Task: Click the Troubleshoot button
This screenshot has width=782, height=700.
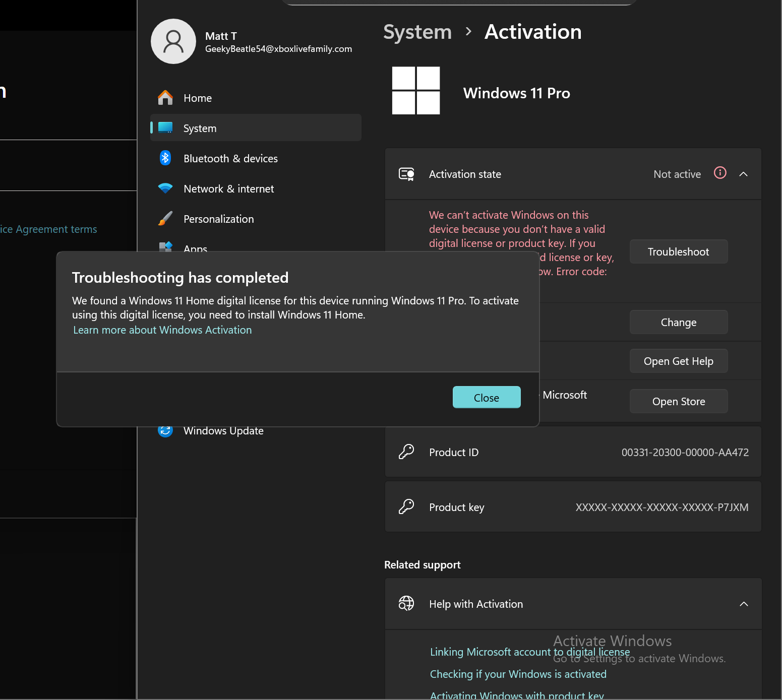Action: click(678, 251)
